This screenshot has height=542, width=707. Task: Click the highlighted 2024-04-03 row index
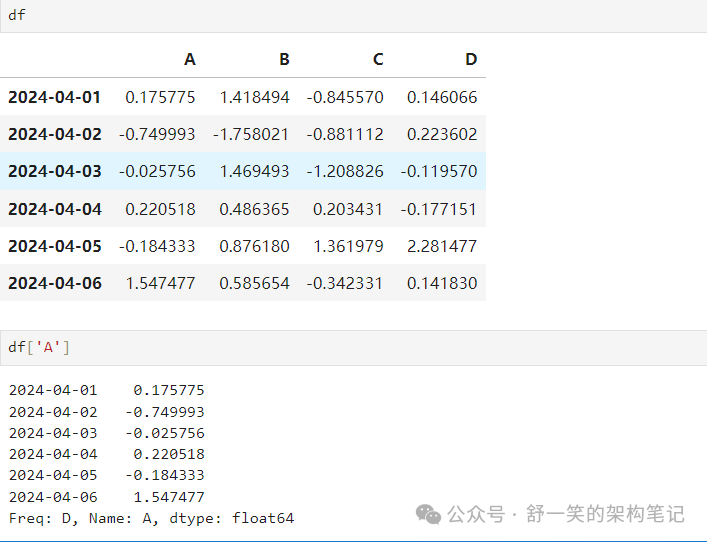tap(54, 171)
